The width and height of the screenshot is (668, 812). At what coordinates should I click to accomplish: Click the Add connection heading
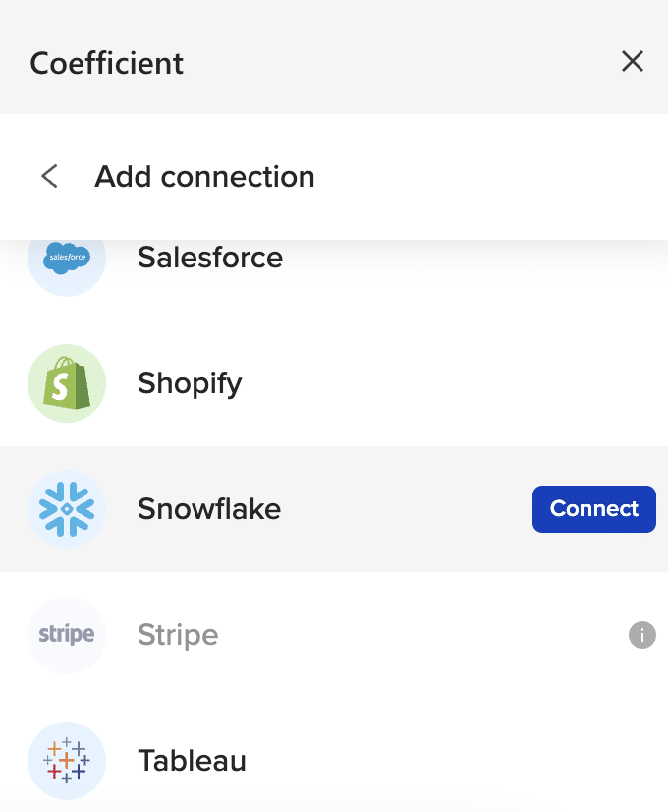pyautogui.click(x=204, y=176)
